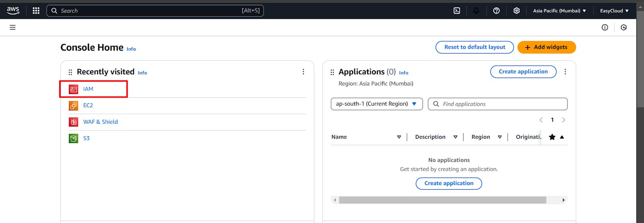Click the Add widgets button

pos(547,47)
